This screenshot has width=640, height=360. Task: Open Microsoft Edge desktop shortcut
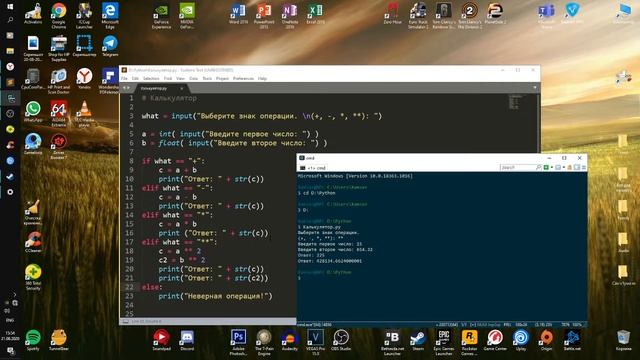click(110, 16)
